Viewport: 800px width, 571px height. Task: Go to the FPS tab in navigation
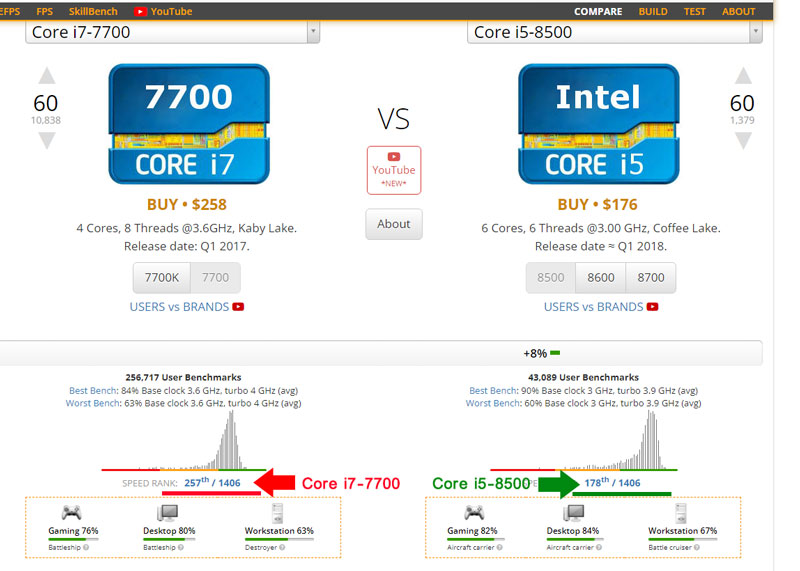click(44, 11)
